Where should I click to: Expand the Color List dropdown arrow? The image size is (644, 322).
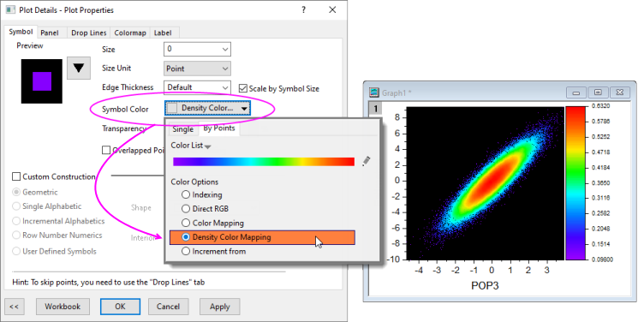[x=208, y=146]
